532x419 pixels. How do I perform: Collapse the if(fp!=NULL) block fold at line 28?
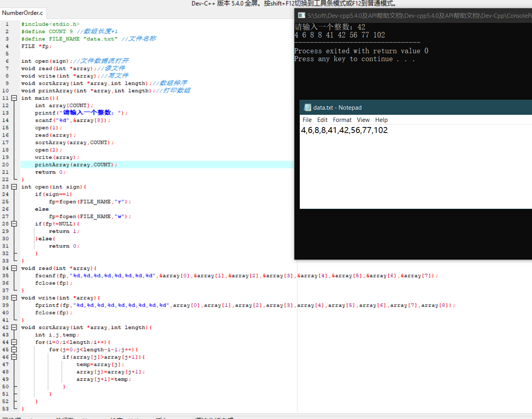pos(14,224)
